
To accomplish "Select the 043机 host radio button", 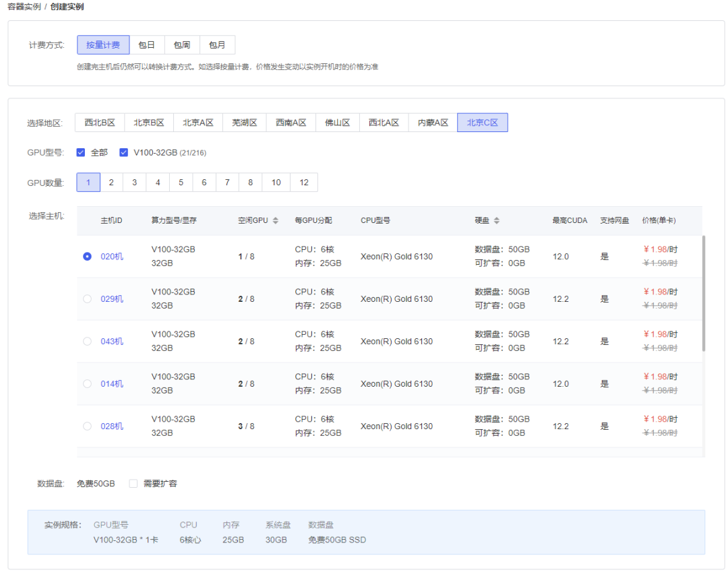I will tap(87, 342).
